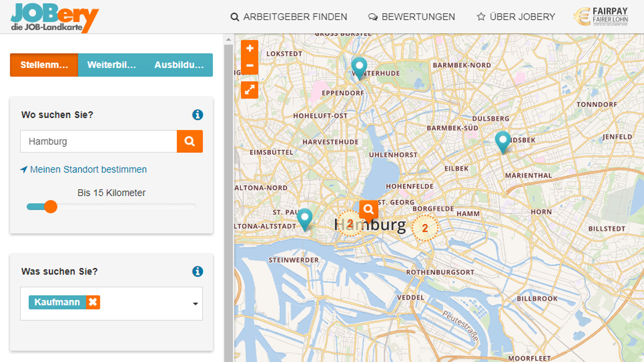Zoom in with the map plus button
This screenshot has height=362, width=644.
[x=250, y=49]
